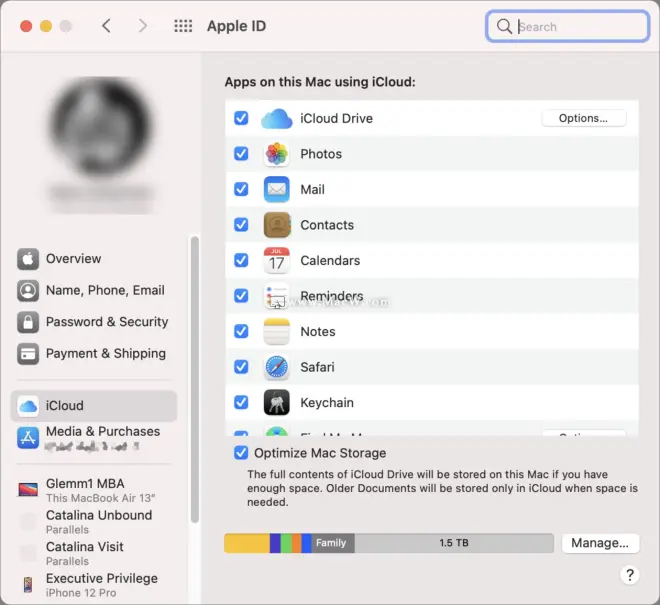Toggle the Notes checkbox
Image resolution: width=660 pixels, height=605 pixels.
tap(241, 331)
